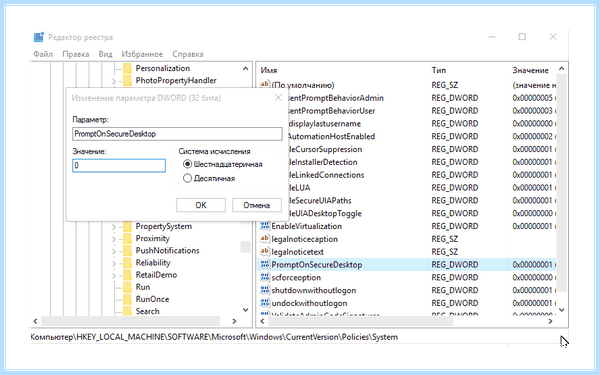Click values pane horizontal scroll-left arrow
This screenshot has height=375, width=600.
[x=262, y=321]
